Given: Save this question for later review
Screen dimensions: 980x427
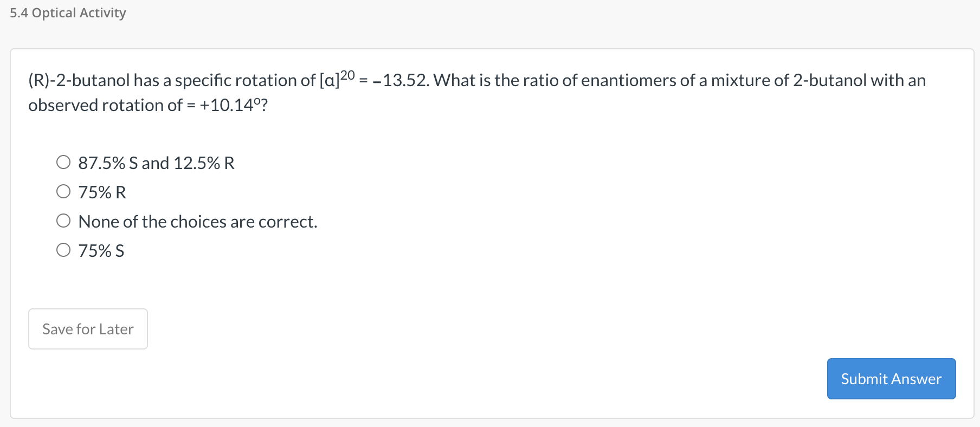Looking at the screenshot, I should pyautogui.click(x=88, y=328).
